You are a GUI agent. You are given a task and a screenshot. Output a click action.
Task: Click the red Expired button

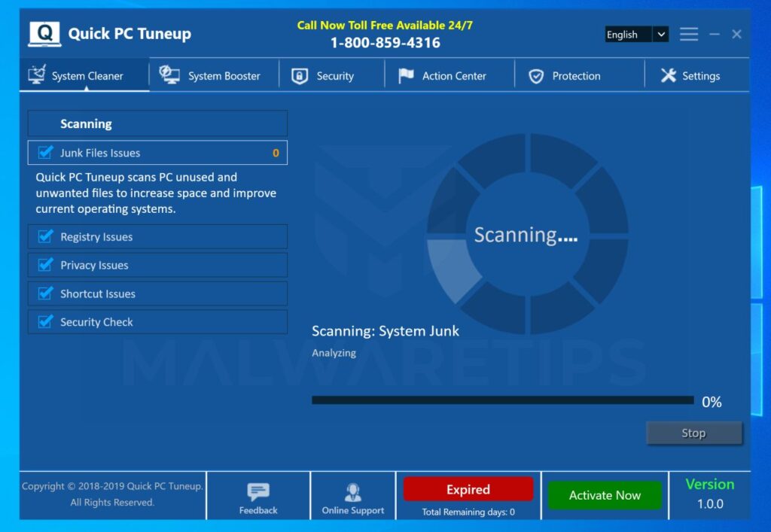coord(468,489)
